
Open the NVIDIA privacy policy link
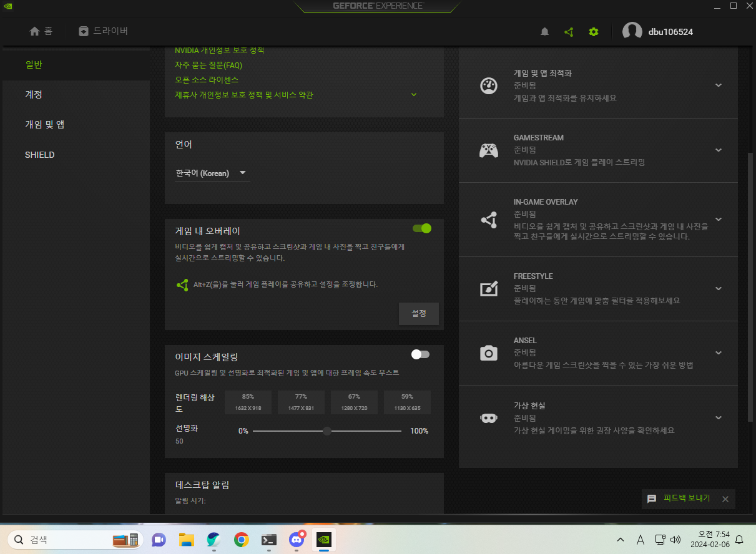tap(220, 50)
